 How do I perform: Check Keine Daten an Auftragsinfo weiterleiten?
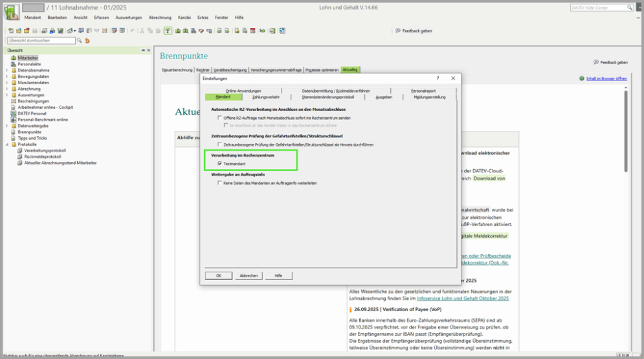click(220, 183)
